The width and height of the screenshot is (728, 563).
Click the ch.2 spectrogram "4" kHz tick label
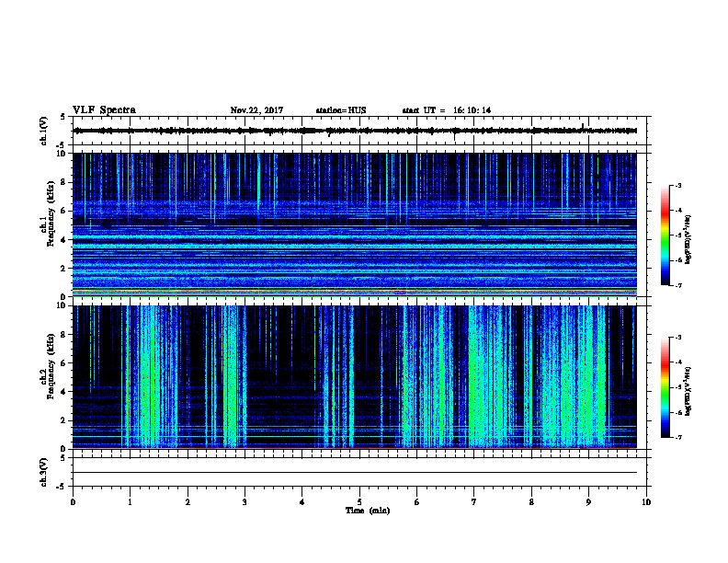[x=63, y=392]
